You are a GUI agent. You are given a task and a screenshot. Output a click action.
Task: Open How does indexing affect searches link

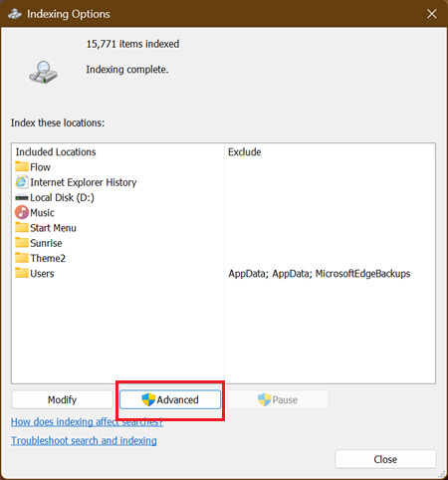[87, 422]
